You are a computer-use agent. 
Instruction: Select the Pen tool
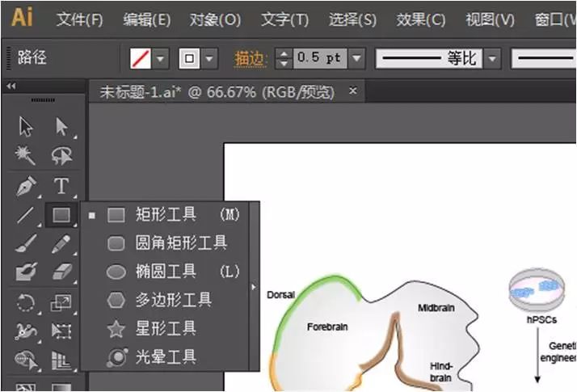(26, 186)
